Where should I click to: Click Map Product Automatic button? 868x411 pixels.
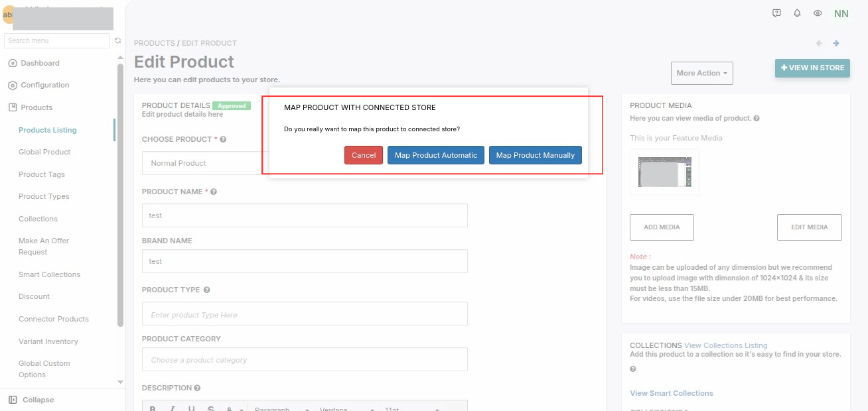(436, 155)
